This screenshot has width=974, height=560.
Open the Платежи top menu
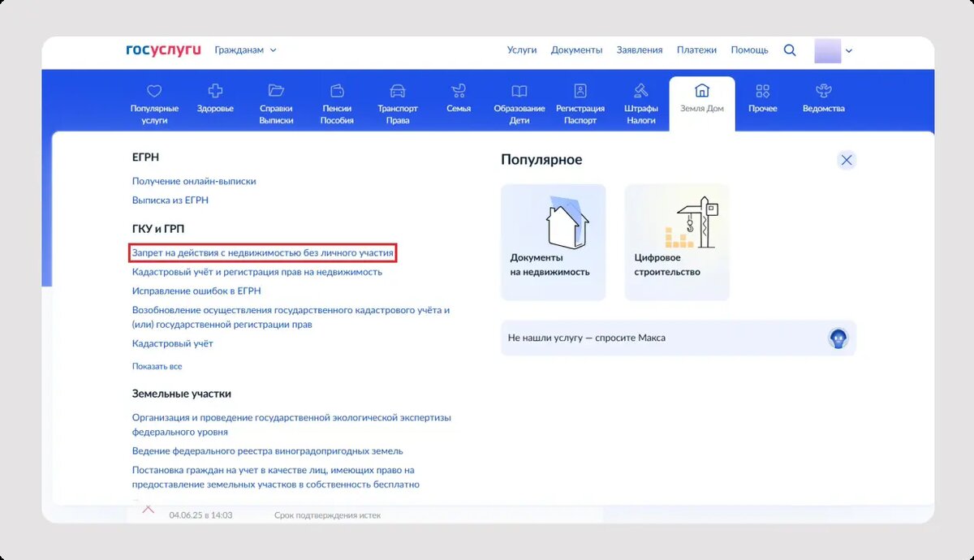point(696,50)
